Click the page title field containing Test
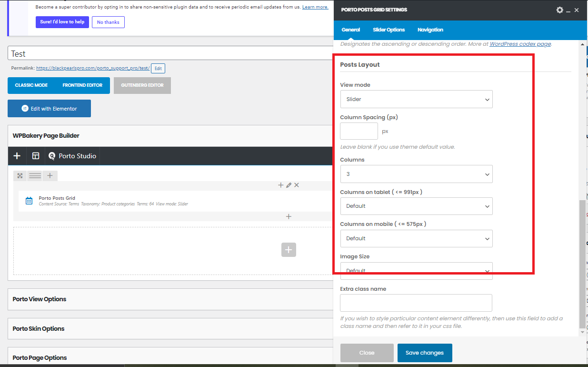The width and height of the screenshot is (588, 367). point(170,53)
